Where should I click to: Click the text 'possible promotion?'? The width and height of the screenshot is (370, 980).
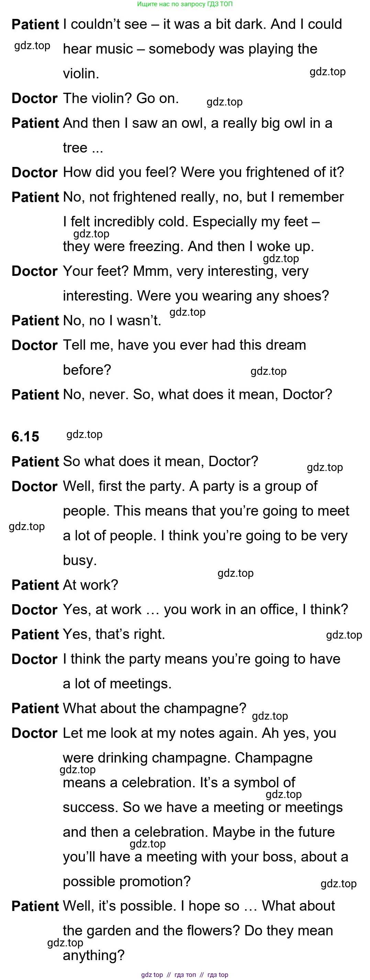click(x=126, y=881)
